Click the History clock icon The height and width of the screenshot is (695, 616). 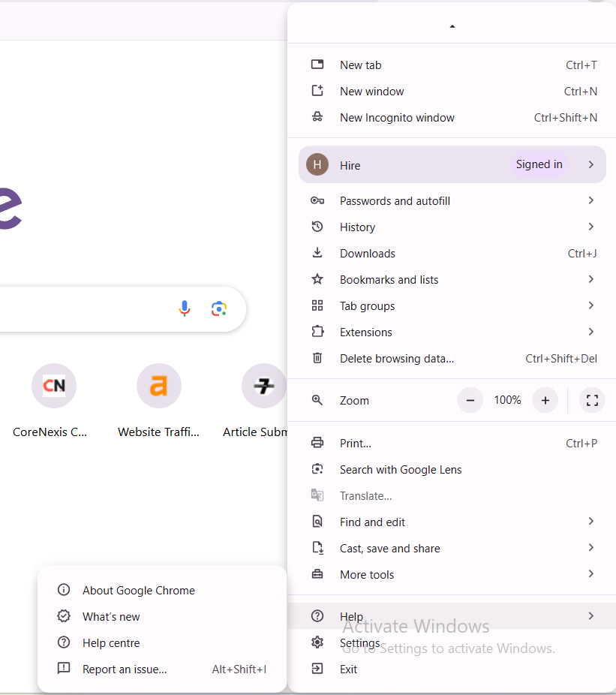tap(317, 227)
